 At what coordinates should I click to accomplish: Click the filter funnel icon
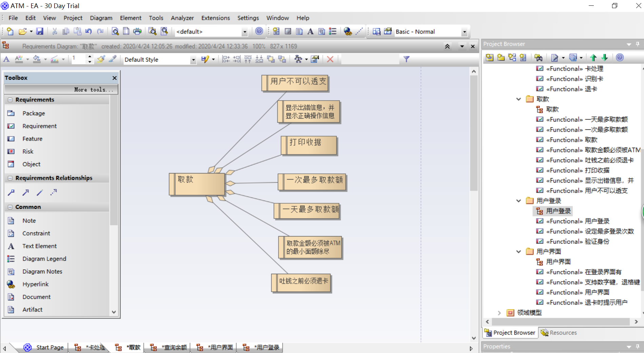406,59
